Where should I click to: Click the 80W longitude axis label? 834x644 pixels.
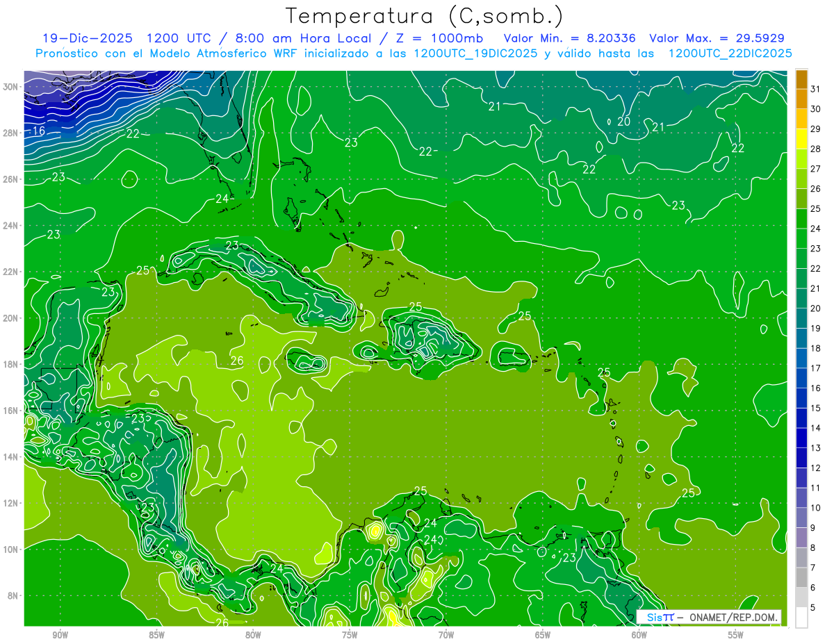[x=253, y=635]
